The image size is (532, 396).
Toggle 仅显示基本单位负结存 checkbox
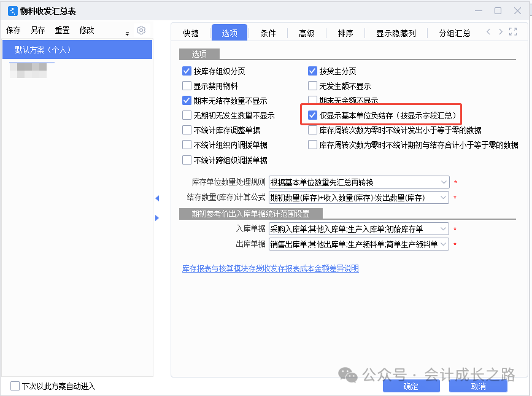[x=313, y=115]
